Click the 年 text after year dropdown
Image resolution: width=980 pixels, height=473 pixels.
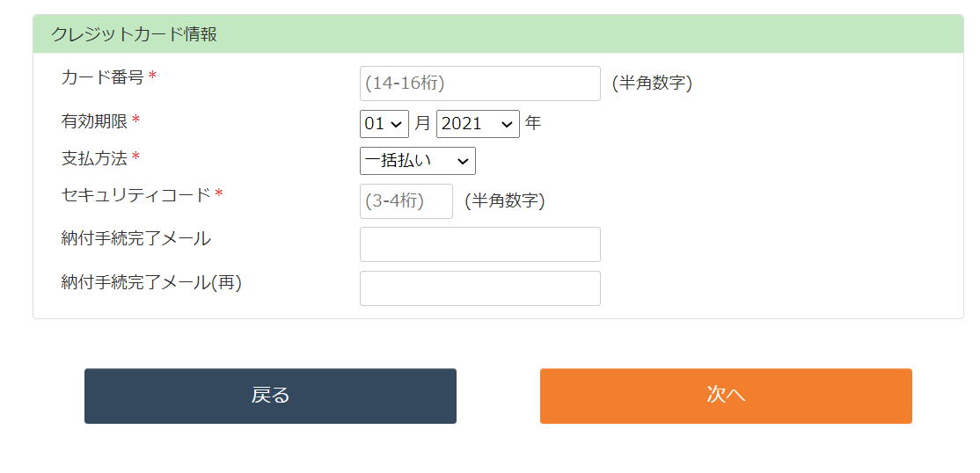533,124
